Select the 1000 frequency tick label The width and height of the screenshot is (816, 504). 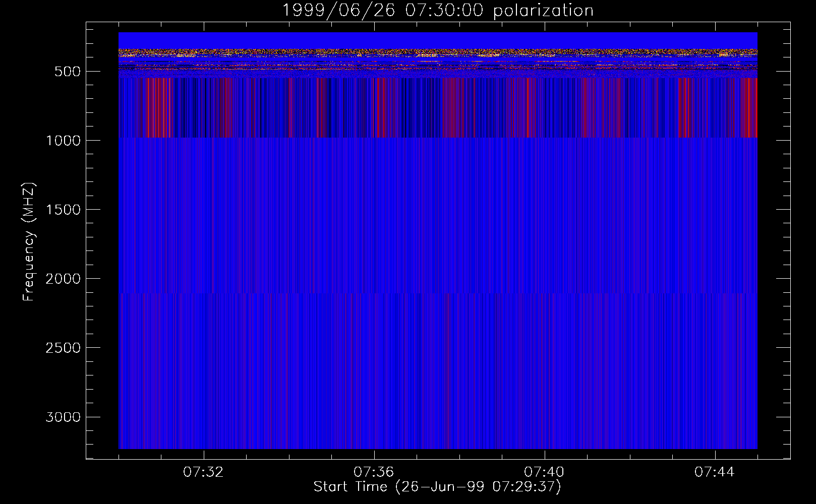[x=63, y=141]
